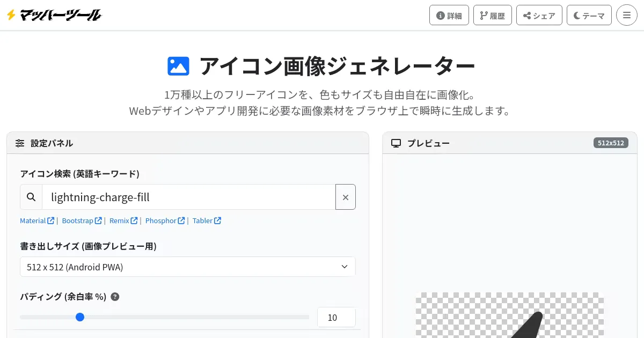The height and width of the screenshot is (338, 644).
Task: Click the padding help question icon
Action: click(x=115, y=297)
